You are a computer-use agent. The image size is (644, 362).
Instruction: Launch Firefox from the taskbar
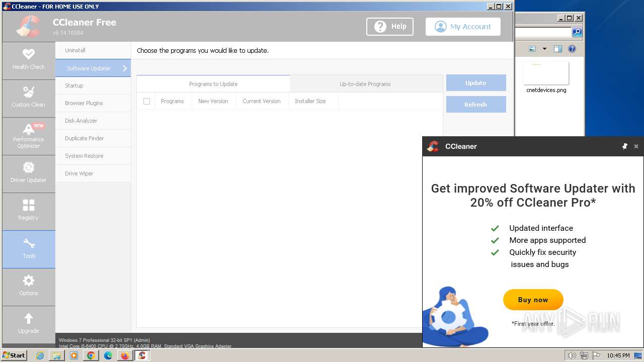coord(125,355)
